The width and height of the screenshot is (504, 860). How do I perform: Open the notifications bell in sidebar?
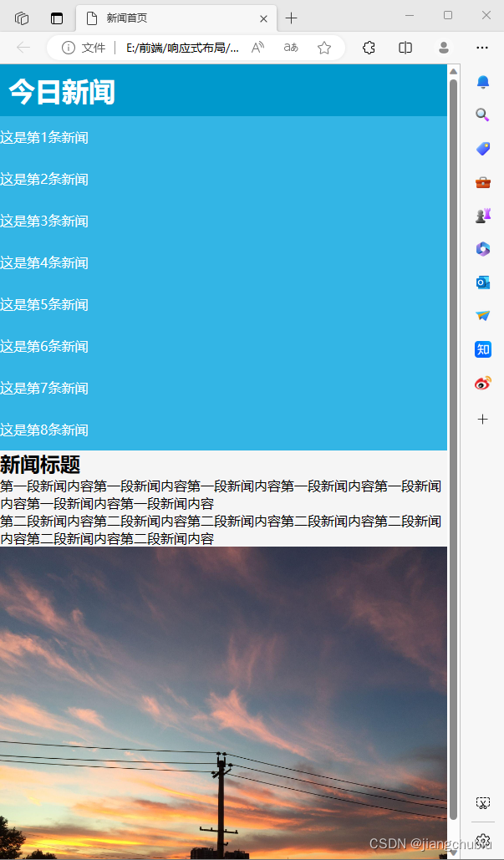coord(482,82)
